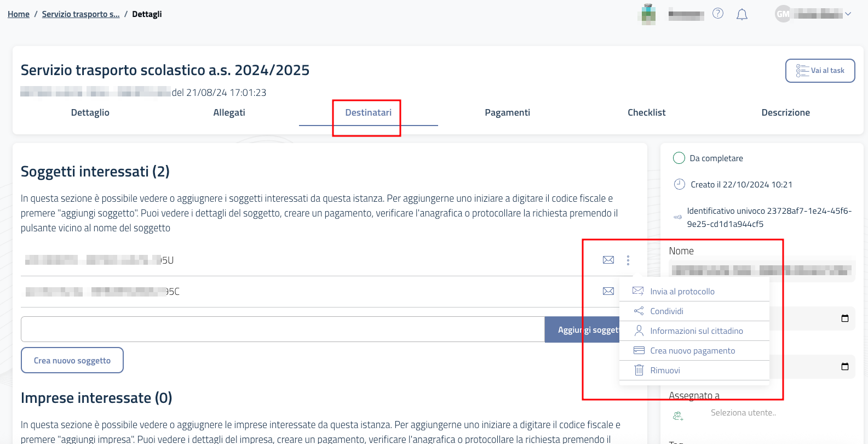The height and width of the screenshot is (444, 868).
Task: Open the first date picker calendar icon
Action: 844,318
